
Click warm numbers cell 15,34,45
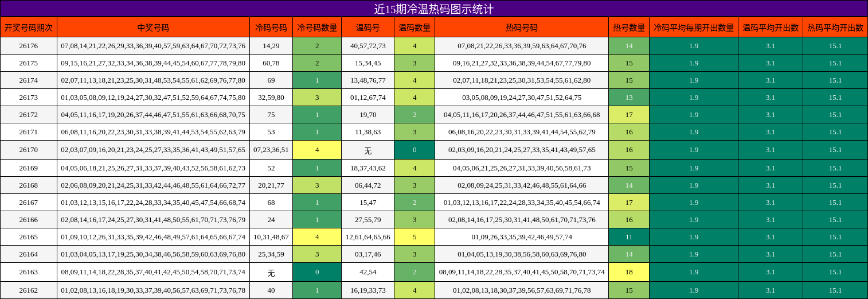tap(367, 63)
